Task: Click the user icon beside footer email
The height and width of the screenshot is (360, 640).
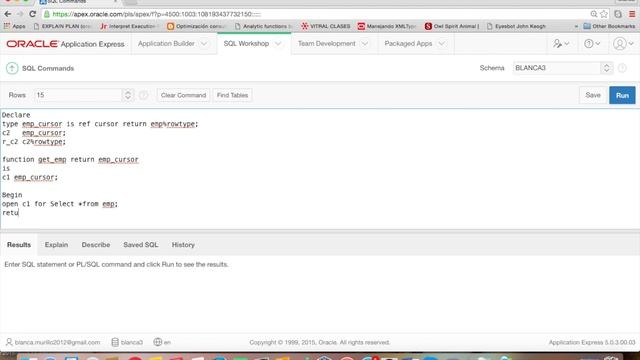Action: click(x=9, y=342)
